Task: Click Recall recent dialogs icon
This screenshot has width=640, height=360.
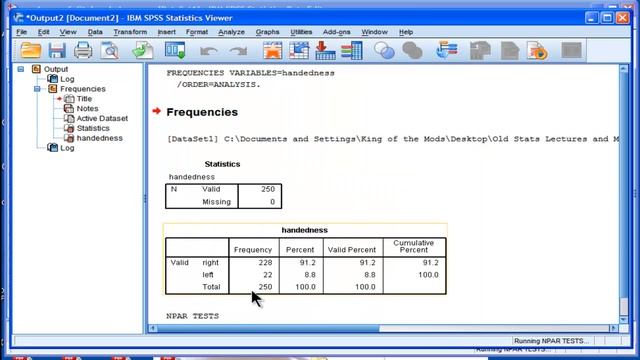Action: 175,51
